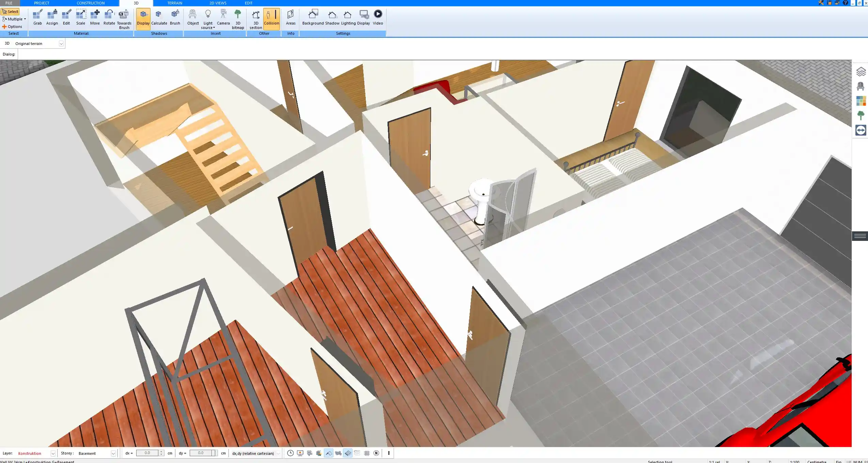This screenshot has height=463, width=868.
Task: Expand the collapsed side panel handle
Action: click(x=860, y=236)
